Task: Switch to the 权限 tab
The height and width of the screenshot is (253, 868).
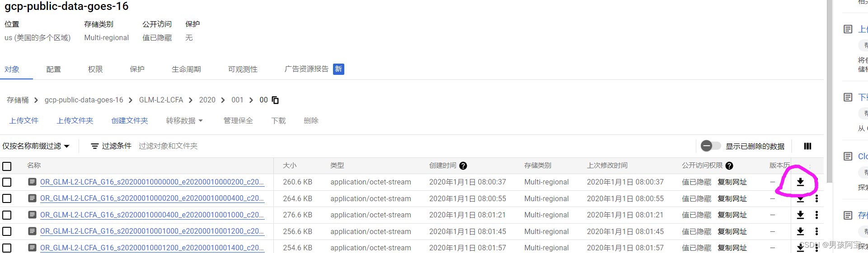Action: (95, 69)
